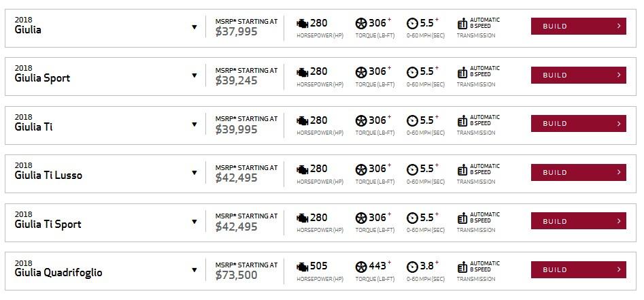This screenshot has height=300, width=644.
Task: Click the torque icon for Giulia Ti Sport
Action: (x=361, y=218)
